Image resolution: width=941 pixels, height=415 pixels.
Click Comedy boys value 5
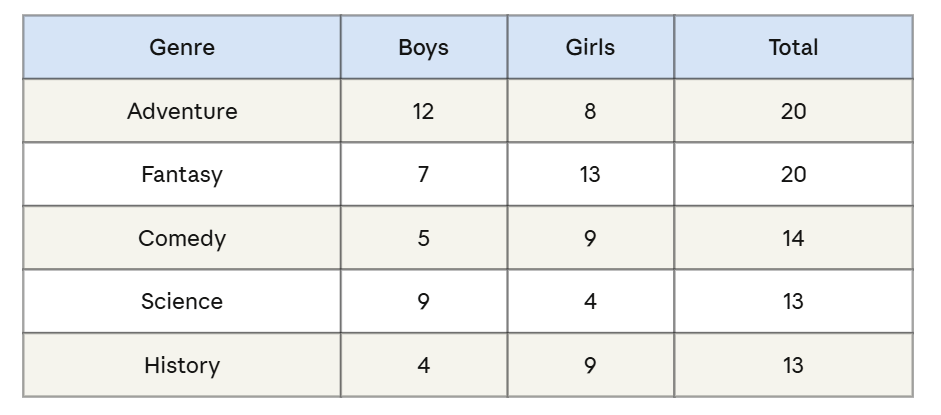[424, 238]
